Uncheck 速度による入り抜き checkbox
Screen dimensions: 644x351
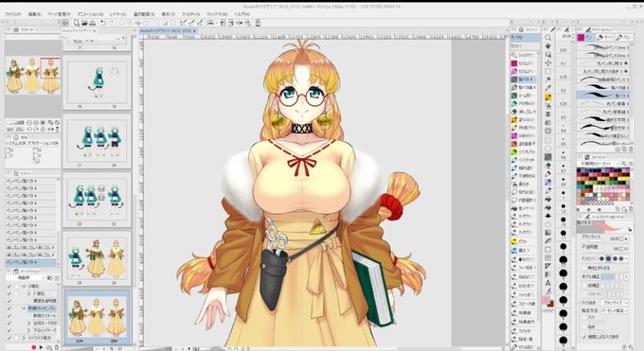[584, 337]
